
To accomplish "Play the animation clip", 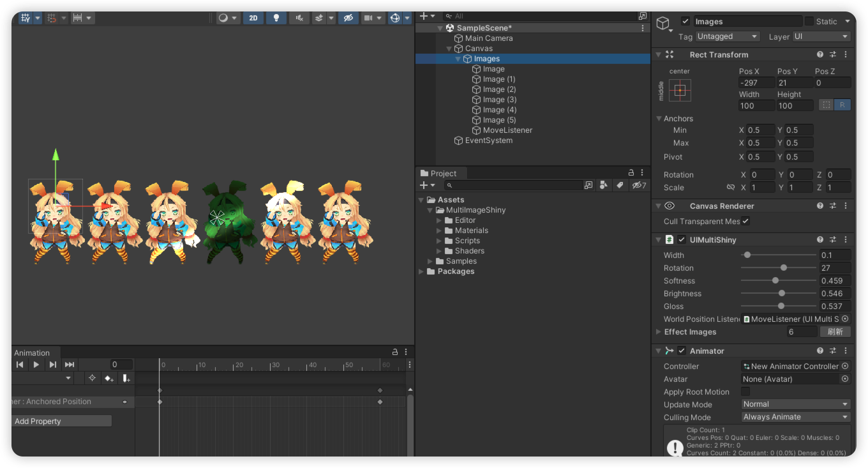I will point(36,365).
